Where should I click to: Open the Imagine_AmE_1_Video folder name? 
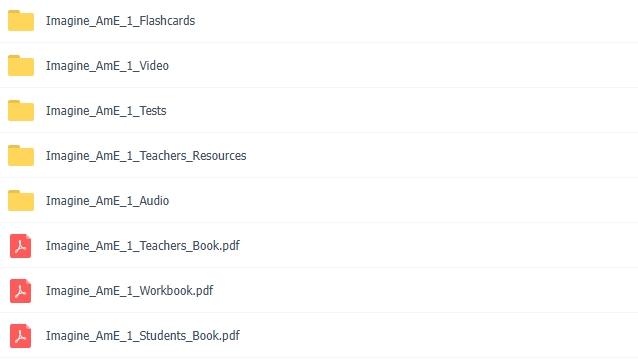[x=107, y=66]
